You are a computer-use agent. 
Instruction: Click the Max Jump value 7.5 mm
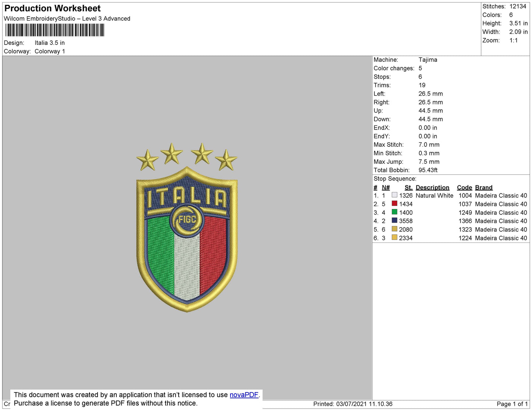coord(429,162)
